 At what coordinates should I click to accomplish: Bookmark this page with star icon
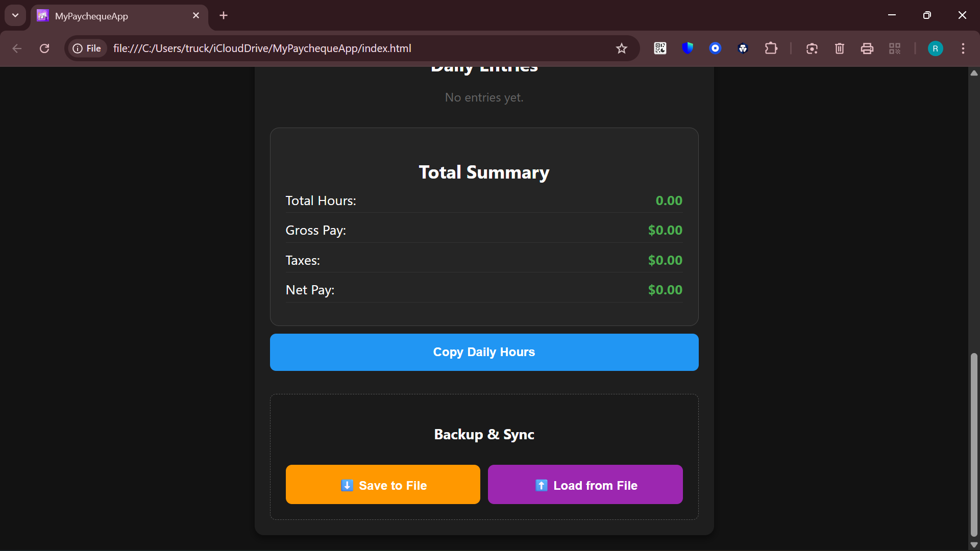(621, 48)
